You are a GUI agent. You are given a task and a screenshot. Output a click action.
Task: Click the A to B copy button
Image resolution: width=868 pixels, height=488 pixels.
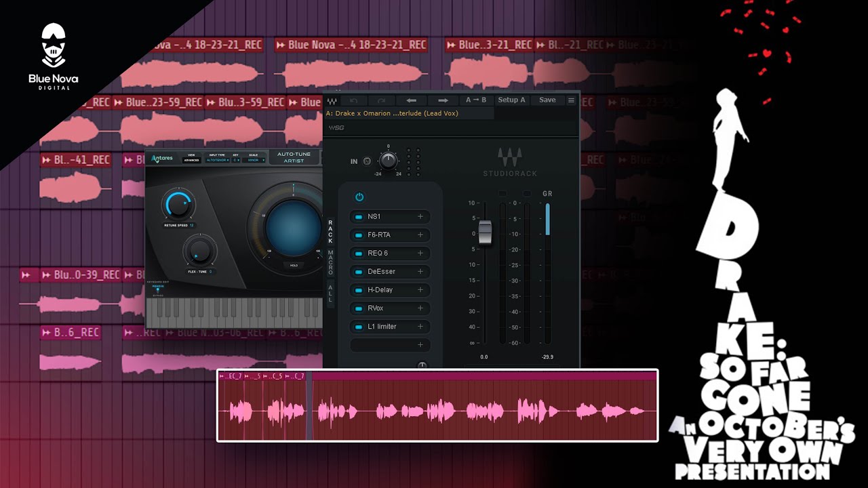tap(475, 100)
